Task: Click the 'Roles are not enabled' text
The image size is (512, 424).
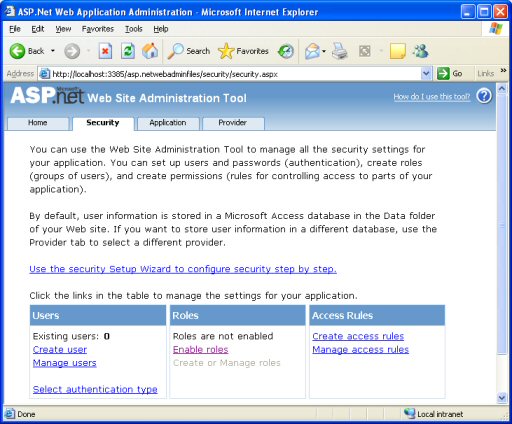Action: (x=223, y=336)
